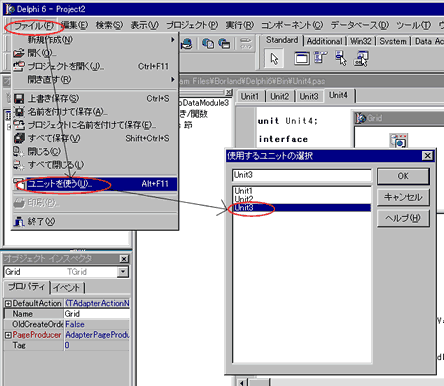This screenshot has width=444, height=386.
Task: Switch to the イベント tab in Object Inspector
Action: click(x=67, y=288)
